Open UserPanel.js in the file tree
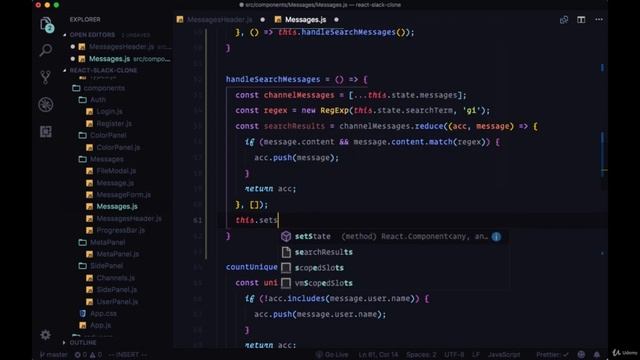 pos(117,302)
